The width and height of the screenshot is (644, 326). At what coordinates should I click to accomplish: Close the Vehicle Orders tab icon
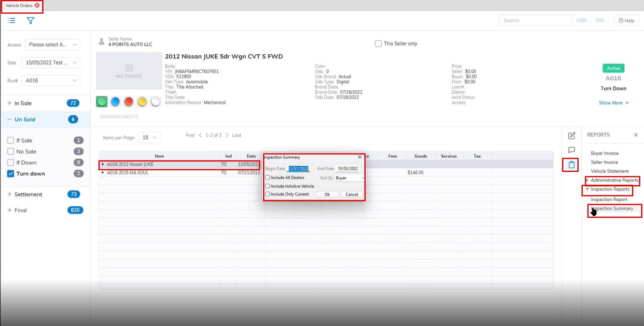pyautogui.click(x=37, y=5)
